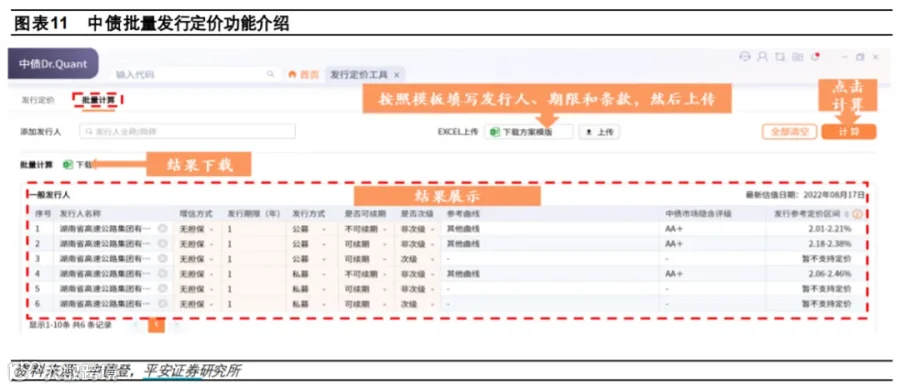Viewport: 900px width, 389px height.
Task: Open row 6 增信方式 无担保 dropdown
Action: [x=197, y=304]
